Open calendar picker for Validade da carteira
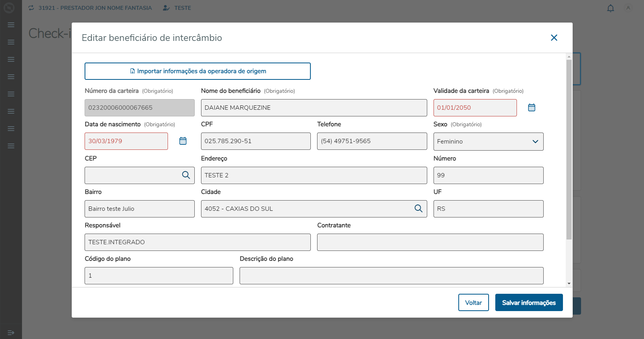644x339 pixels. point(531,108)
